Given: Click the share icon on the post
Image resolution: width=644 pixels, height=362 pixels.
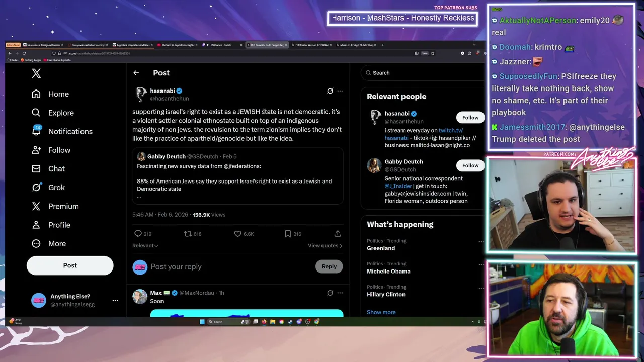Looking at the screenshot, I should (x=338, y=234).
